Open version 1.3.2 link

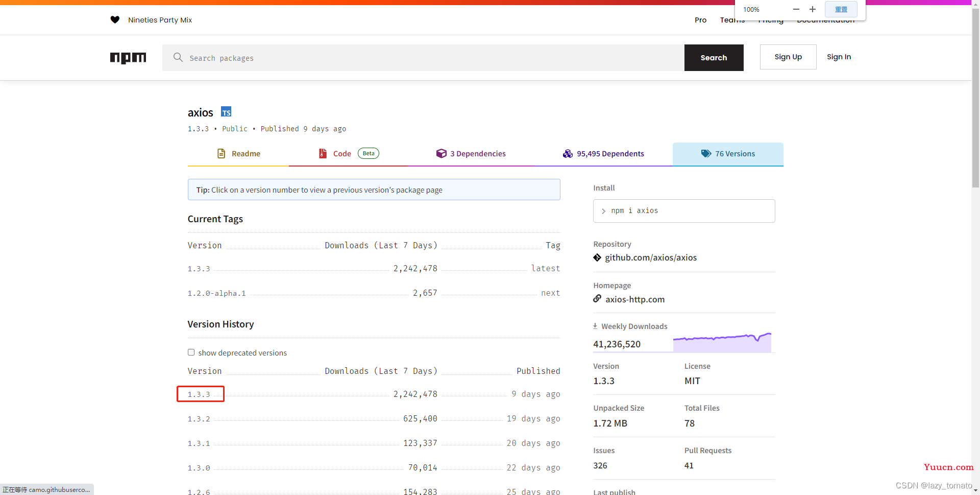tap(199, 419)
